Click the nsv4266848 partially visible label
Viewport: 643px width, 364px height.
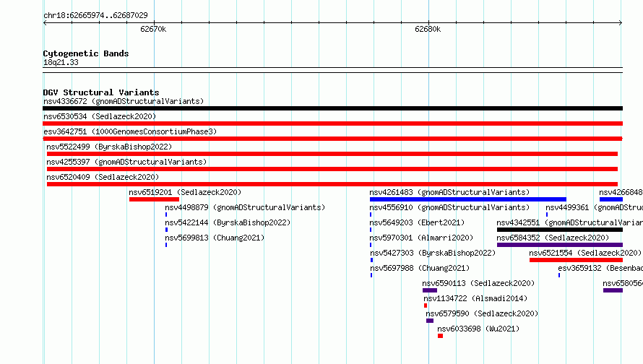tap(621, 192)
